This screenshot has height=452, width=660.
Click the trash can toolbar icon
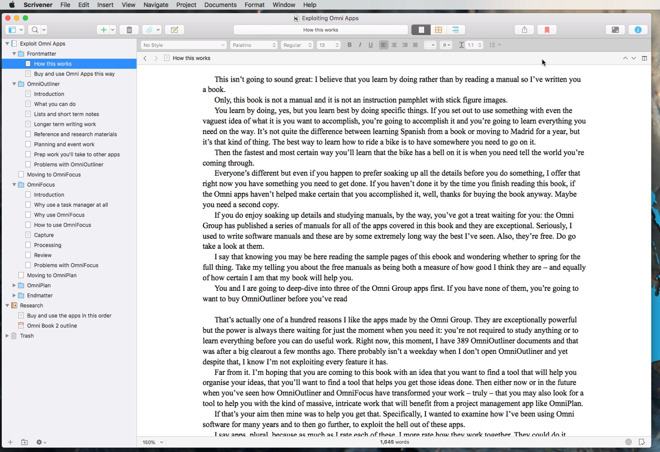[129, 30]
